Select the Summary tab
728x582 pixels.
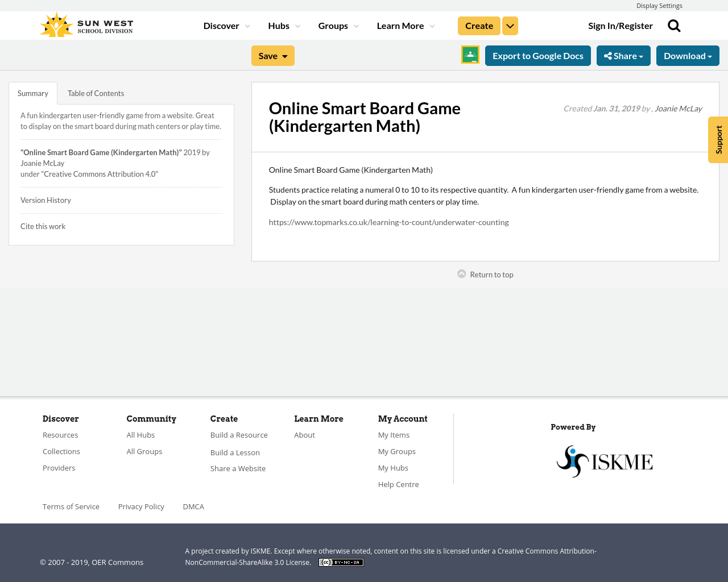click(x=33, y=93)
